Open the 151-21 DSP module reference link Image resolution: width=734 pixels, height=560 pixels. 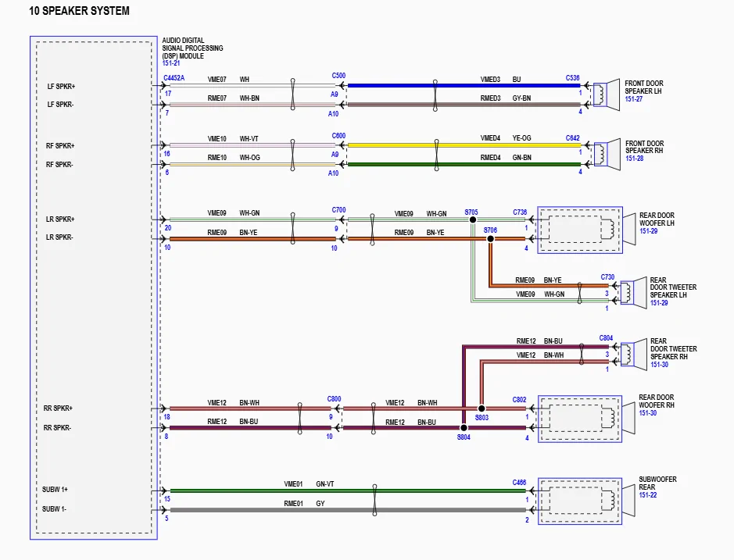point(171,63)
